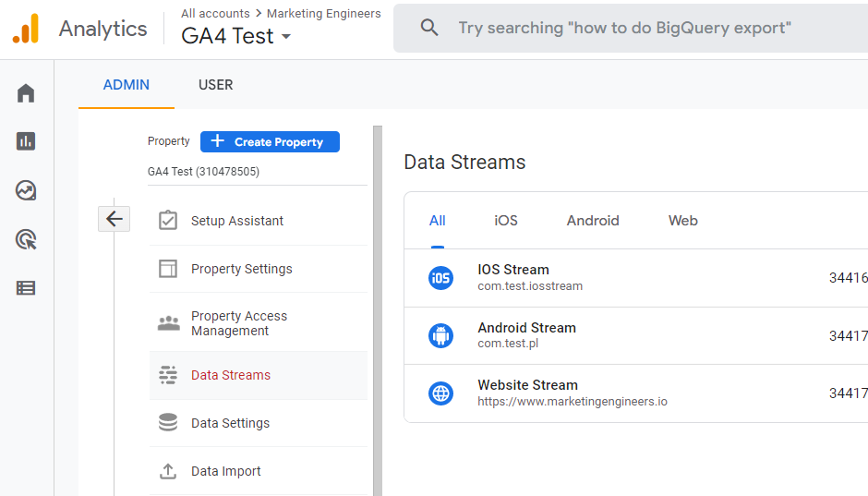
Task: Click the Property Settings layout icon
Action: pyautogui.click(x=168, y=269)
